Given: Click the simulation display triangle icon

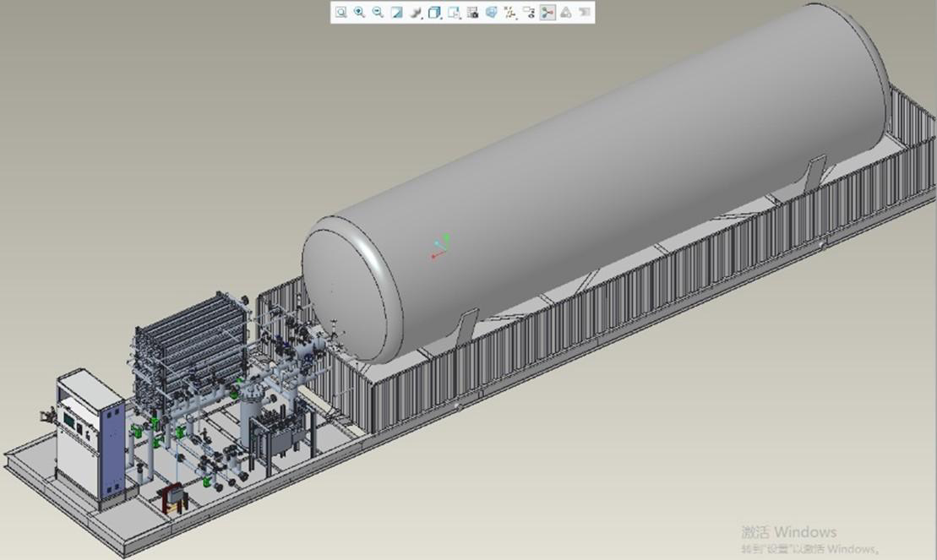Looking at the screenshot, I should (x=566, y=13).
